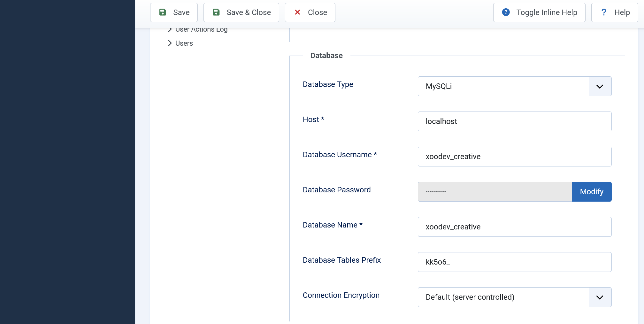The height and width of the screenshot is (324, 644).
Task: Edit the Database Username field
Action: (514, 157)
